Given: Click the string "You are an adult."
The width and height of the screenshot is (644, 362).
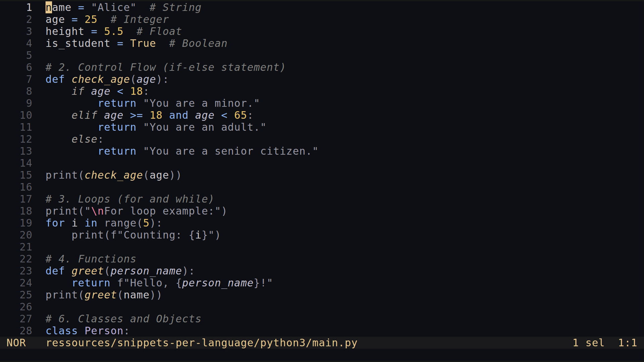Looking at the screenshot, I should tap(205, 127).
